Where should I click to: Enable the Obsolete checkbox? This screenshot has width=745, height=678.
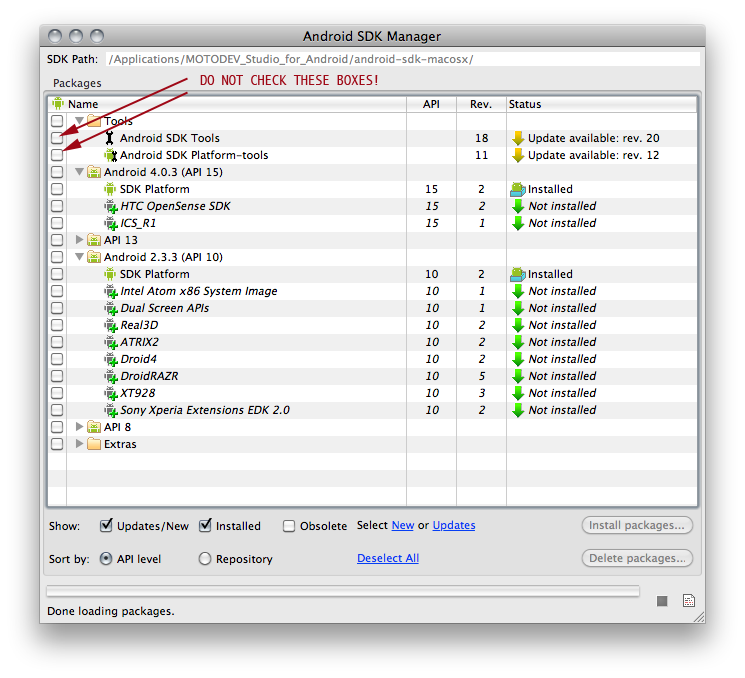(289, 526)
